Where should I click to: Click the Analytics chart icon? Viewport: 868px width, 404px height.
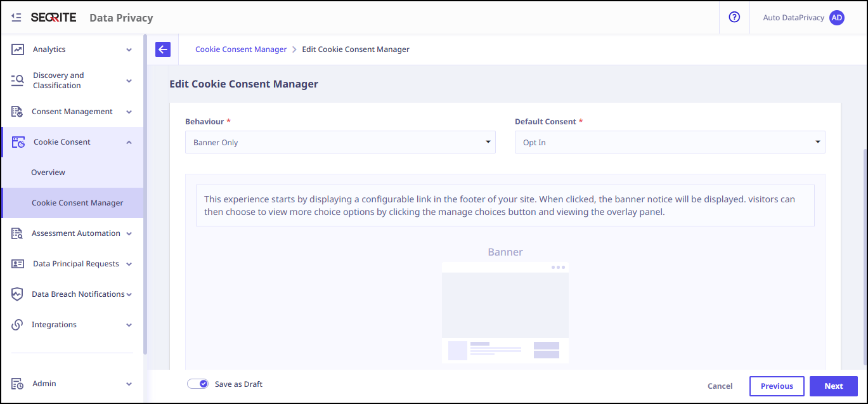point(18,49)
